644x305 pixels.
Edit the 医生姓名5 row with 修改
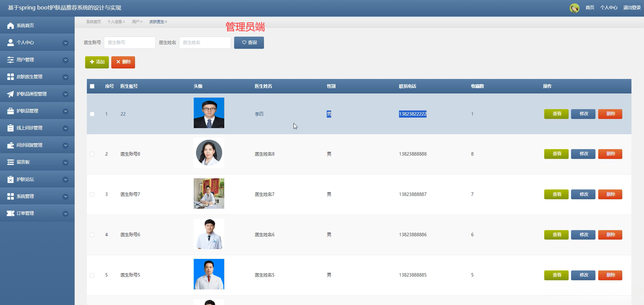pyautogui.click(x=583, y=275)
